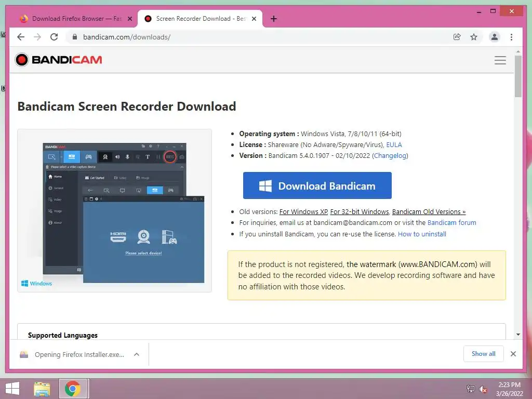
Task: Expand the Firefox Installer download options chevron
Action: (x=137, y=354)
